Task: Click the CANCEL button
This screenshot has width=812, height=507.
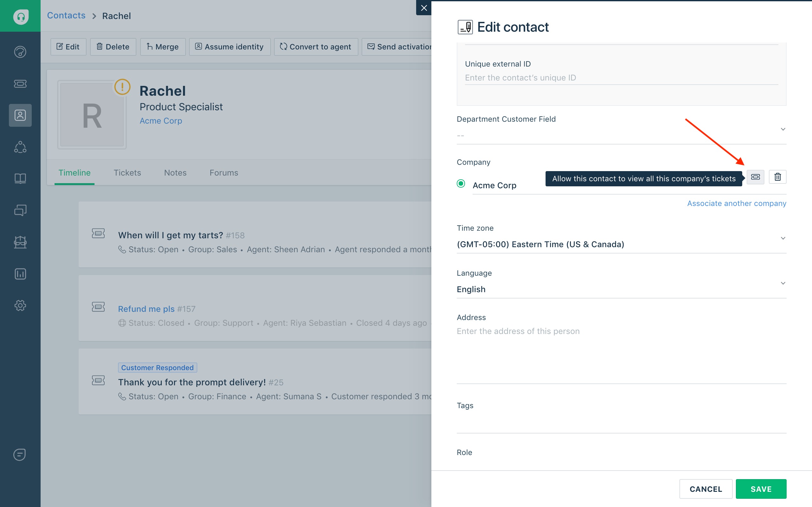Action: coord(705,489)
